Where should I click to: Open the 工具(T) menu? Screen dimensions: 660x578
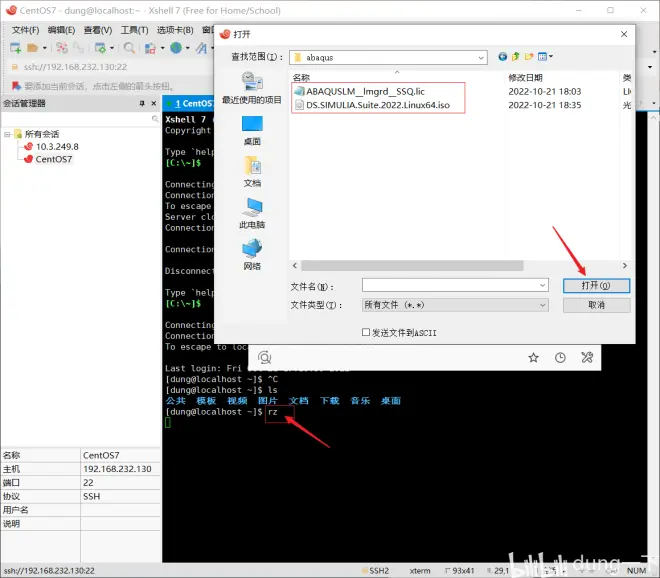pos(135,30)
